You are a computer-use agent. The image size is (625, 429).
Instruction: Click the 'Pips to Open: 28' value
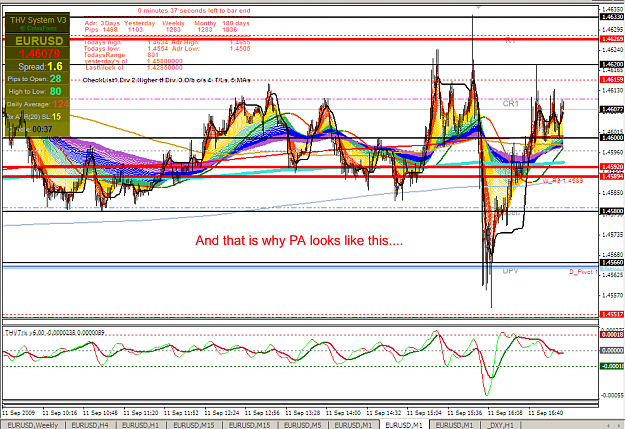pos(55,79)
